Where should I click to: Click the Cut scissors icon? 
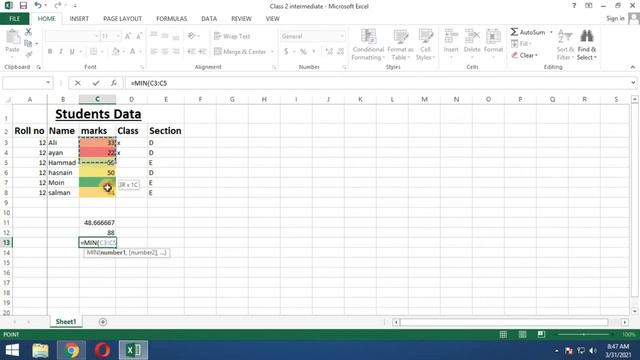28,32
